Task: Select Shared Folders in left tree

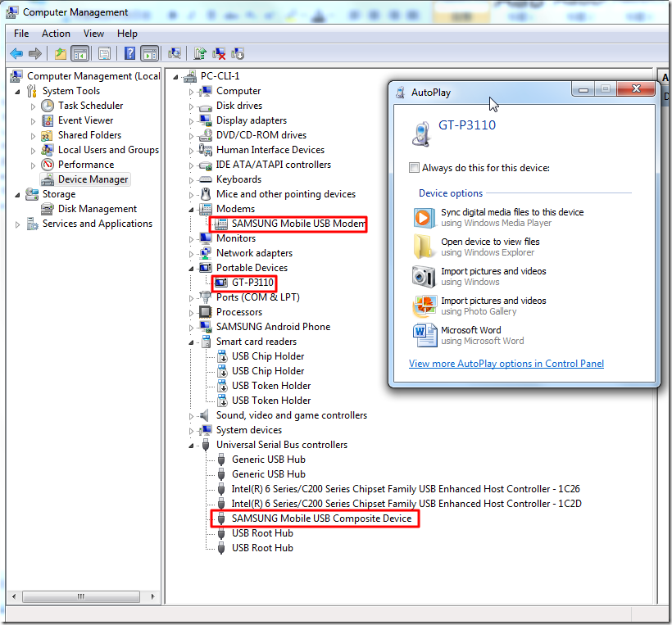Action: click(89, 135)
